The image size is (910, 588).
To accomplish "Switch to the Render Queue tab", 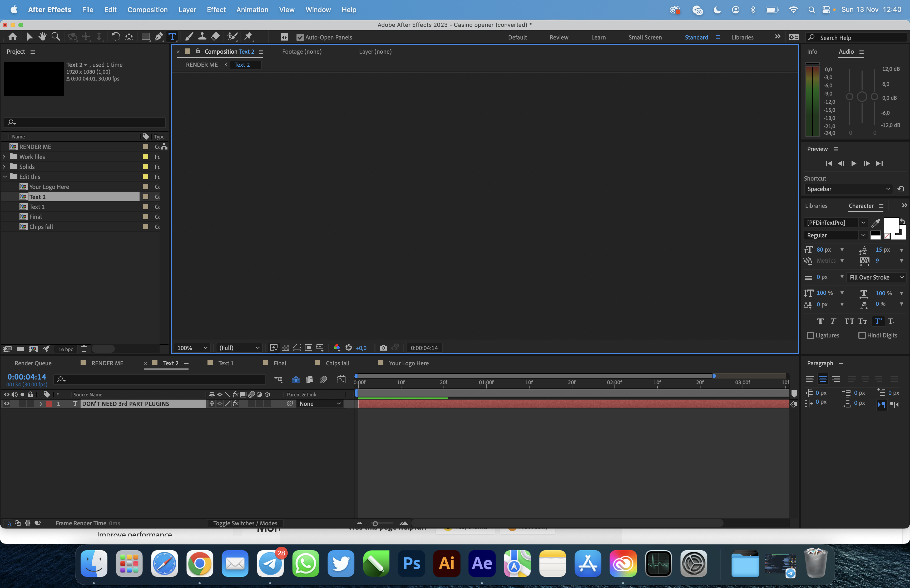I will click(x=33, y=363).
